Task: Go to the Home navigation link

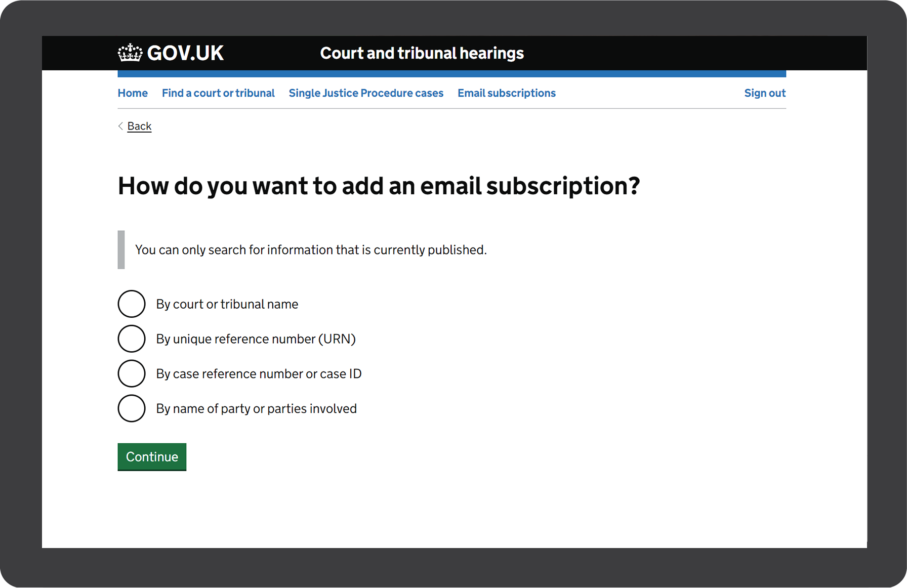Action: (x=133, y=93)
